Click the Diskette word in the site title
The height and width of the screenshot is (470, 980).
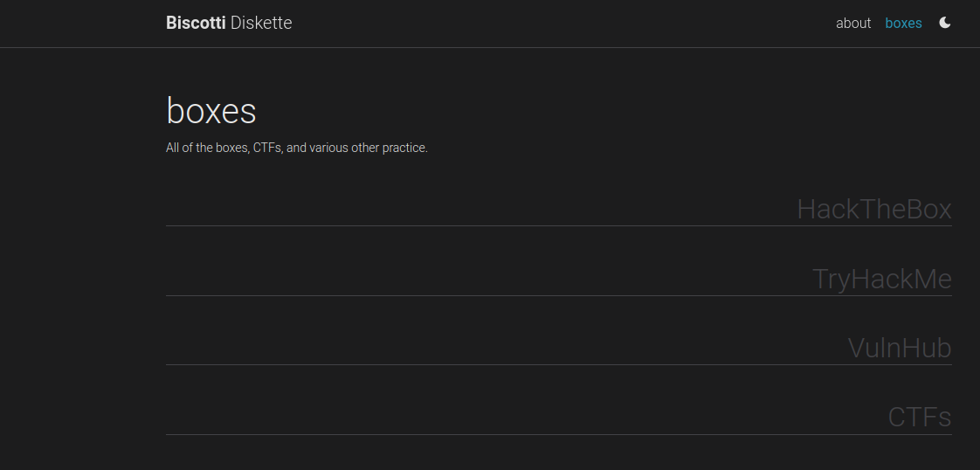[261, 24]
